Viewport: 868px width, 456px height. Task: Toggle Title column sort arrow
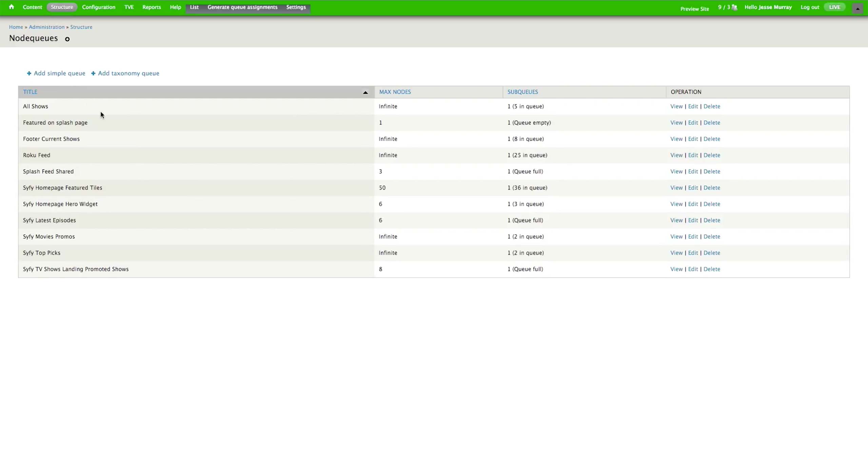click(365, 92)
